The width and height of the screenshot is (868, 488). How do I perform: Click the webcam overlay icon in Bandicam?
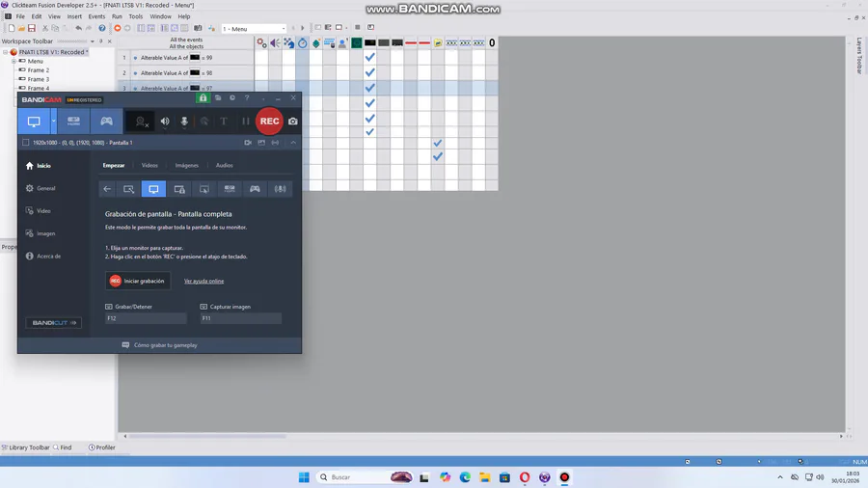142,122
